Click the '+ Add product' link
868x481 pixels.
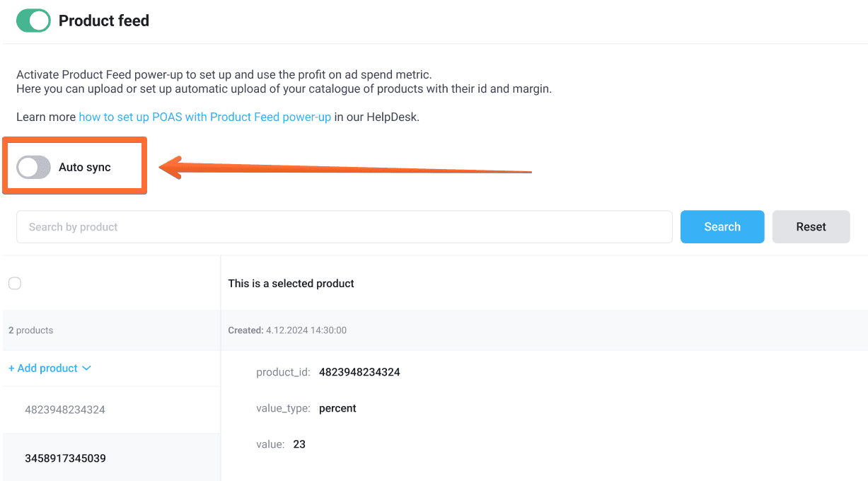click(x=43, y=368)
